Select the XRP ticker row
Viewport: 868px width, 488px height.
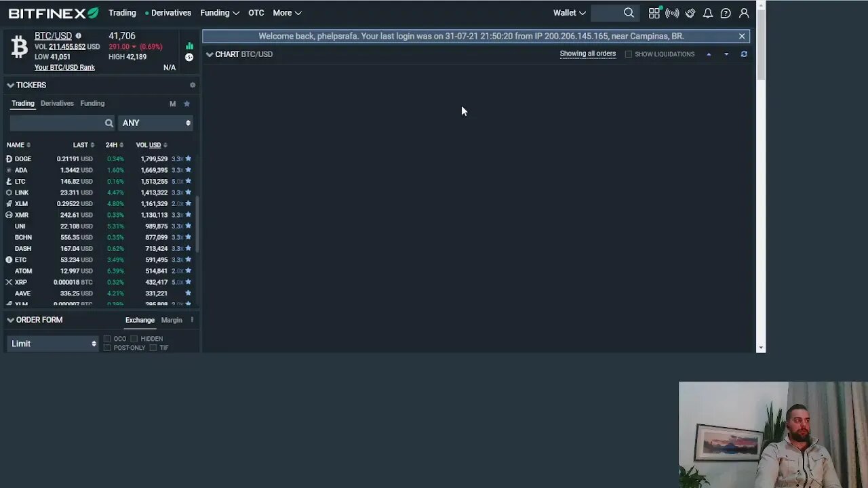coord(100,282)
